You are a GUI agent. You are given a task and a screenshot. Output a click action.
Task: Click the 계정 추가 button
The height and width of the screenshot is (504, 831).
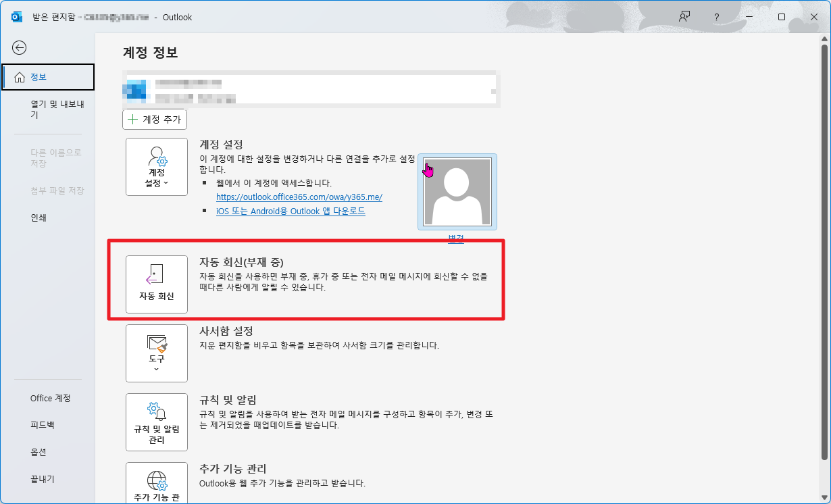155,119
